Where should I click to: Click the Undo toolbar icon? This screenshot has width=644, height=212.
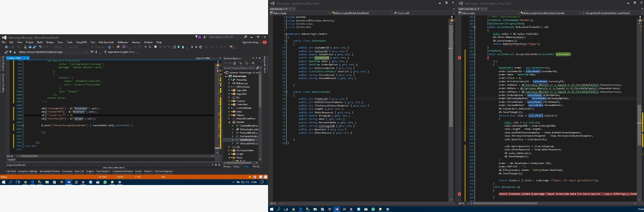pyautogui.click(x=40, y=47)
